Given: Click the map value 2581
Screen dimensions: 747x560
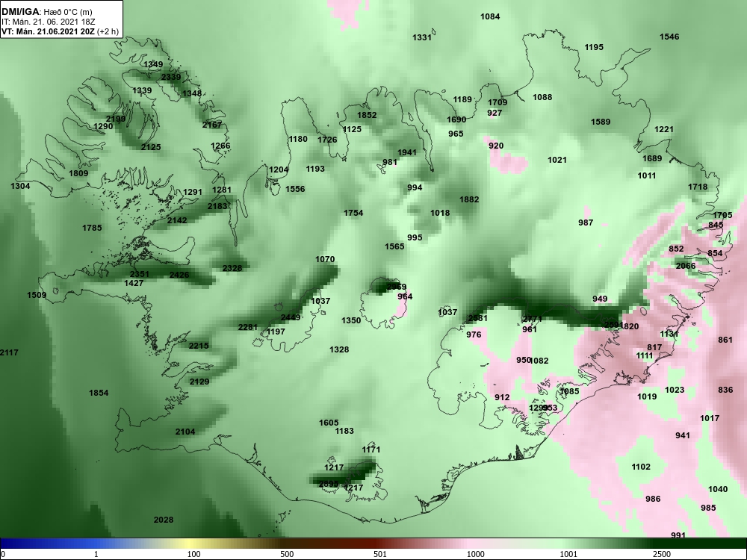Looking at the screenshot, I should [x=478, y=319].
